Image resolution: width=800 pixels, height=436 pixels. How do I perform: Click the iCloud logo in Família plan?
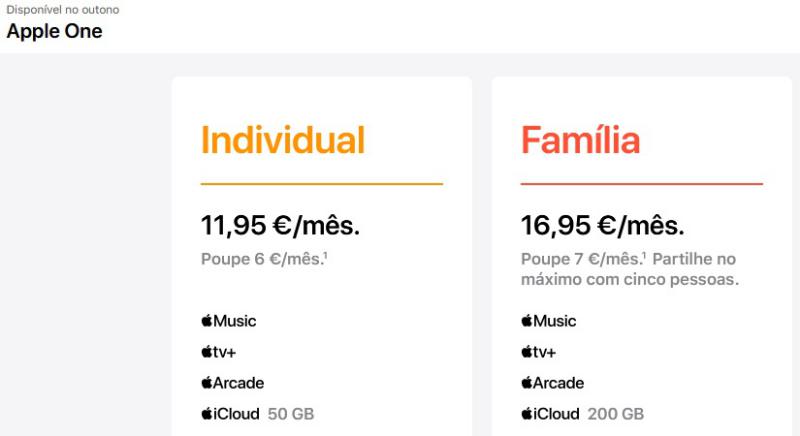(x=550, y=414)
